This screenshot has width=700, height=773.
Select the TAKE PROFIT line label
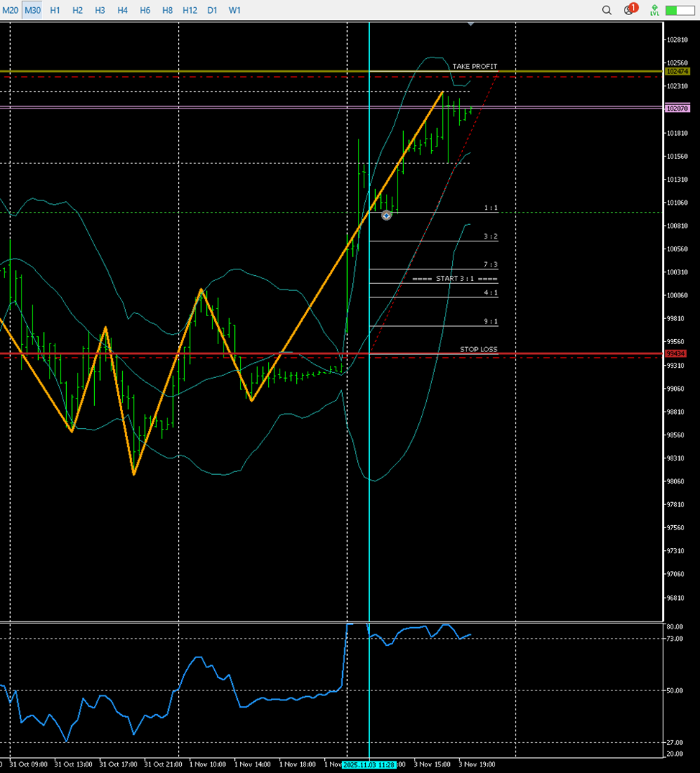point(474,66)
